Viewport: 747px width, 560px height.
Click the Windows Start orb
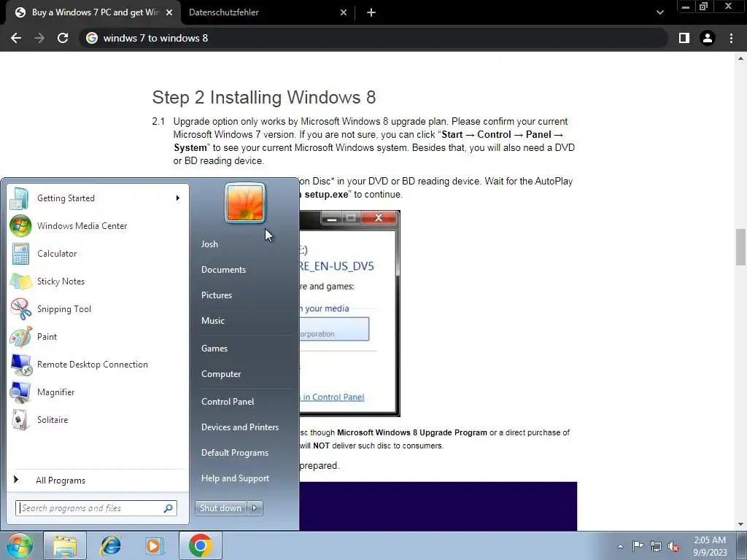pyautogui.click(x=19, y=545)
